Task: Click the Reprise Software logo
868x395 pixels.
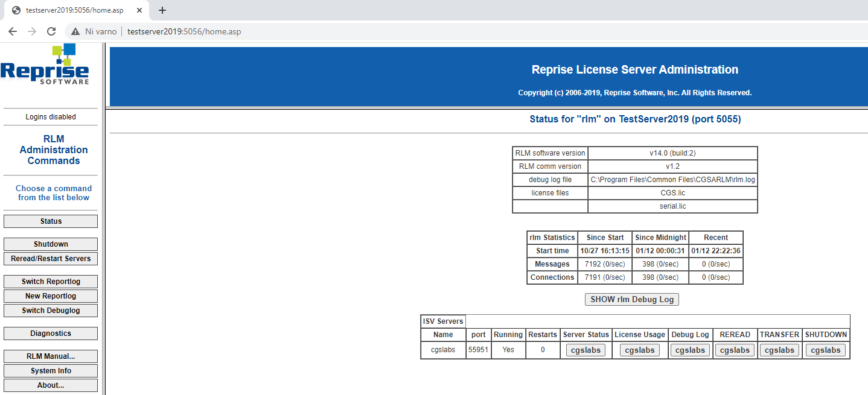Action: coord(45,65)
